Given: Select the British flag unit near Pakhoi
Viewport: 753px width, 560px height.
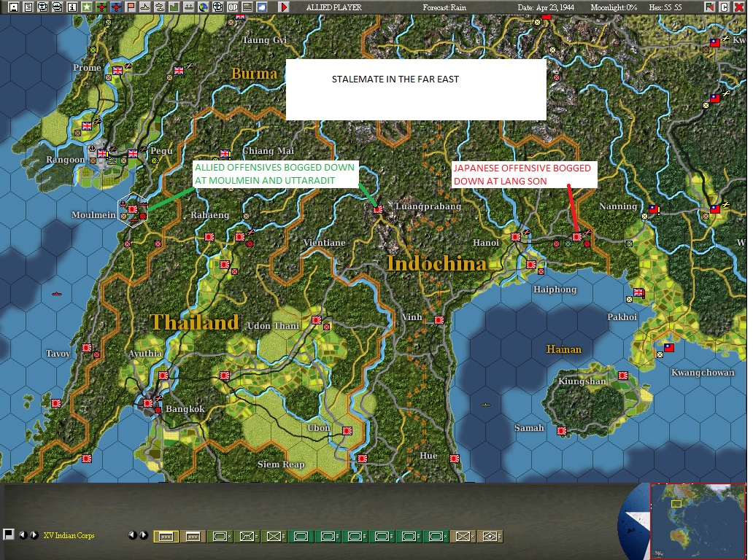Looking at the screenshot, I should point(638,292).
